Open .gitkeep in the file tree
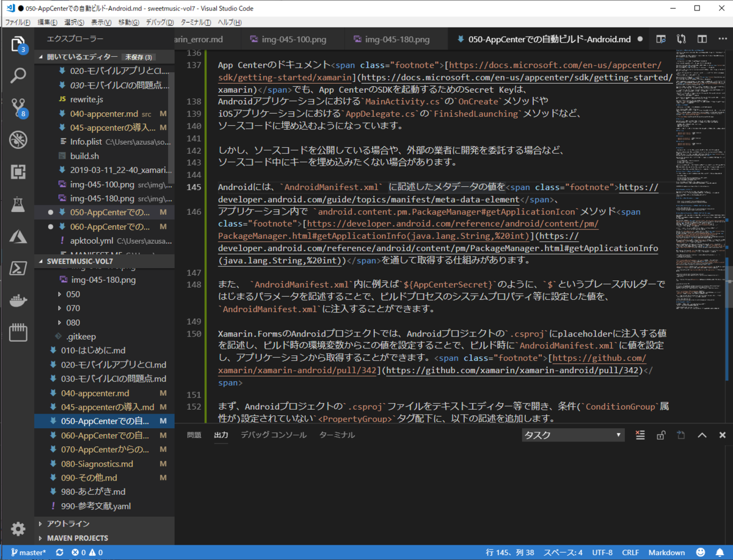 pyautogui.click(x=104, y=336)
